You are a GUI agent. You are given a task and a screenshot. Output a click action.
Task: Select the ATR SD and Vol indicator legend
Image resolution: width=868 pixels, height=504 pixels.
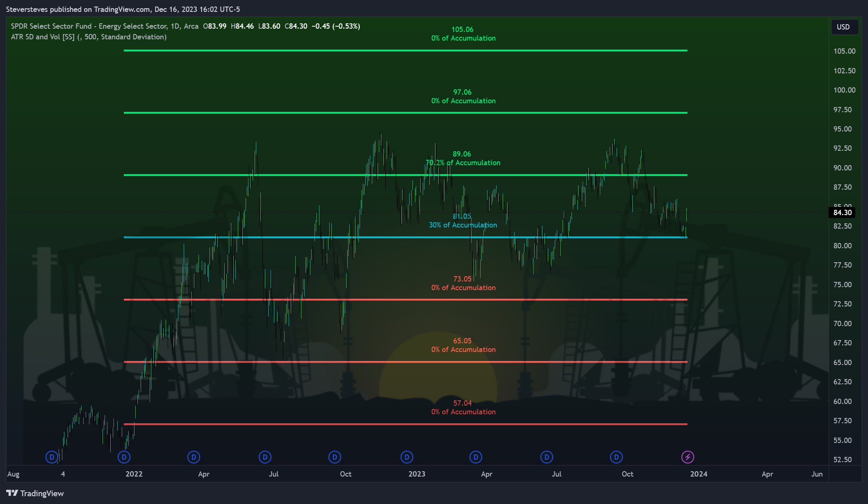pyautogui.click(x=89, y=37)
